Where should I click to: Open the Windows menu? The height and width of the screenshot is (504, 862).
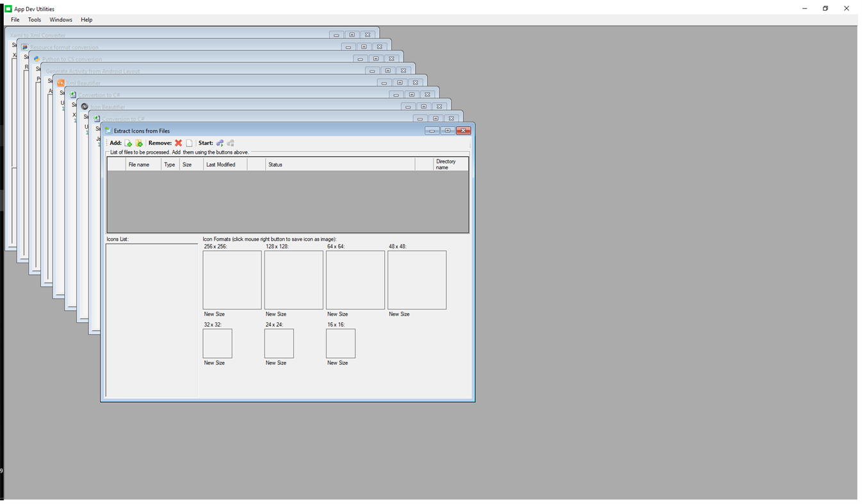tap(61, 20)
